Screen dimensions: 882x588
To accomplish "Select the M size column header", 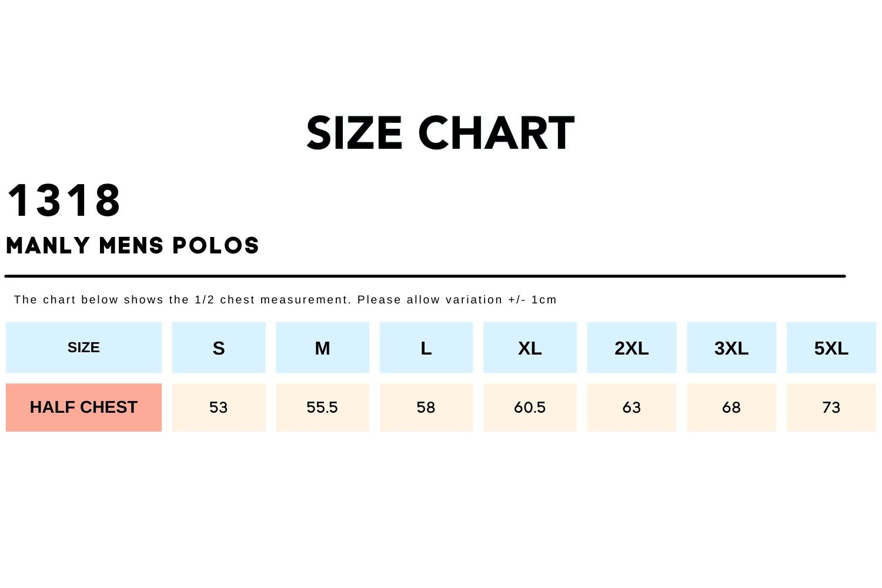I will (322, 348).
